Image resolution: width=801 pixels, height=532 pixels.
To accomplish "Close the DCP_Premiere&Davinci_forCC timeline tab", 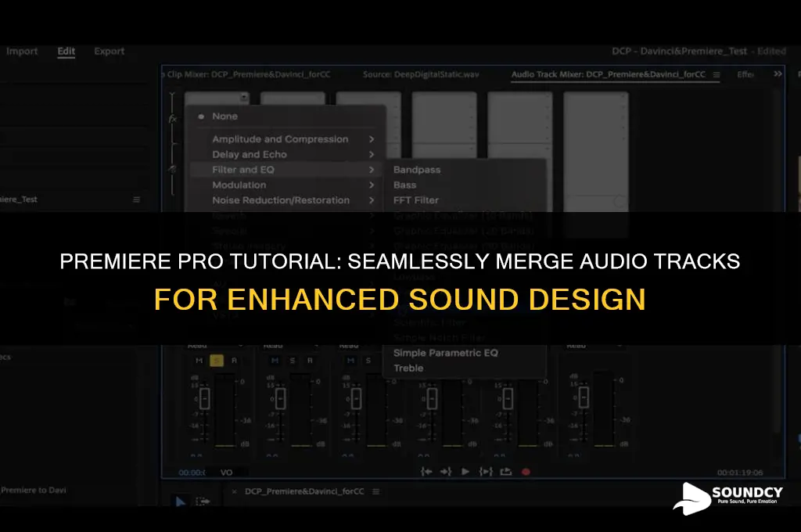I will tap(234, 491).
